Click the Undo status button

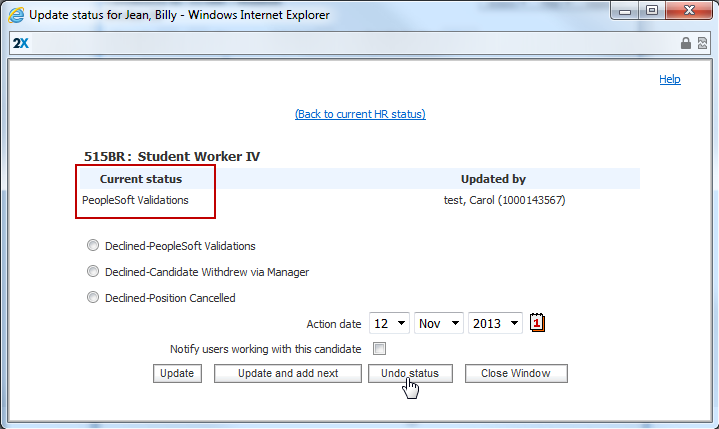click(410, 373)
